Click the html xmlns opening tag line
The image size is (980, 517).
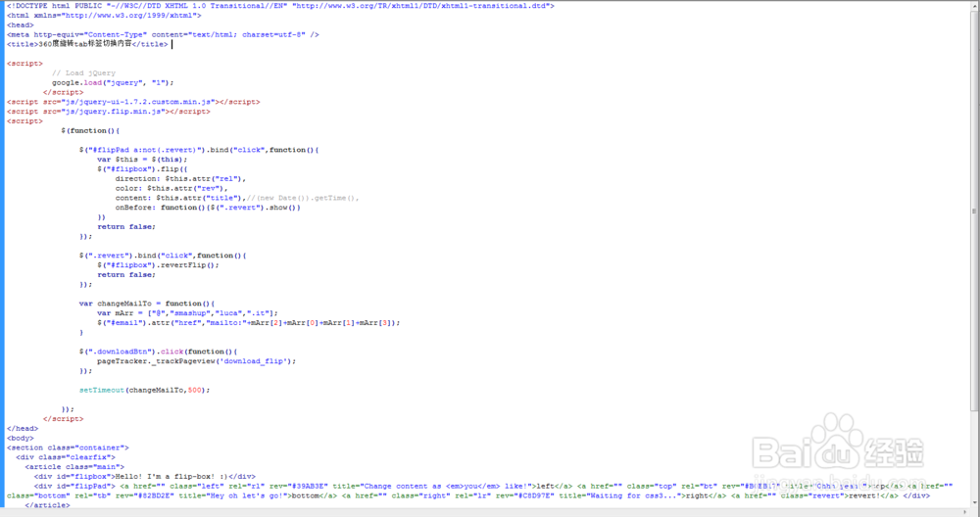[105, 15]
